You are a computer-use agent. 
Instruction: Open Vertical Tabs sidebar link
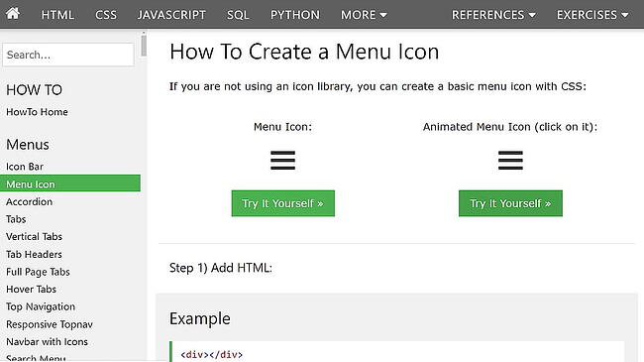click(x=34, y=236)
